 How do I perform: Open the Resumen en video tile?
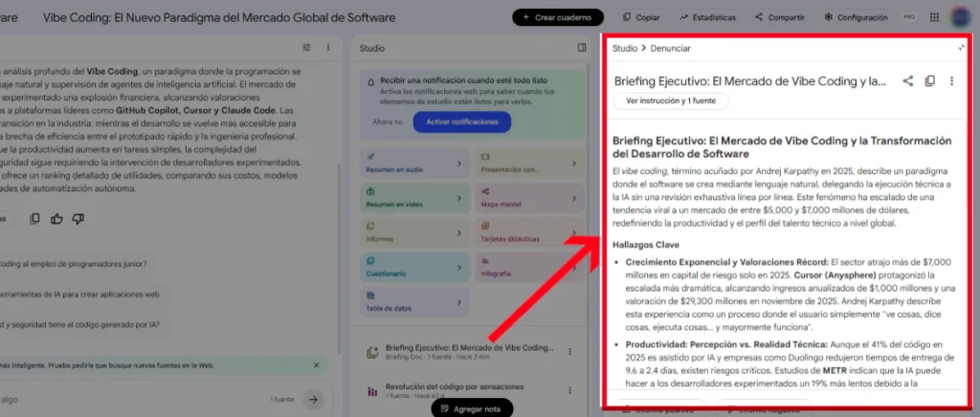point(415,198)
